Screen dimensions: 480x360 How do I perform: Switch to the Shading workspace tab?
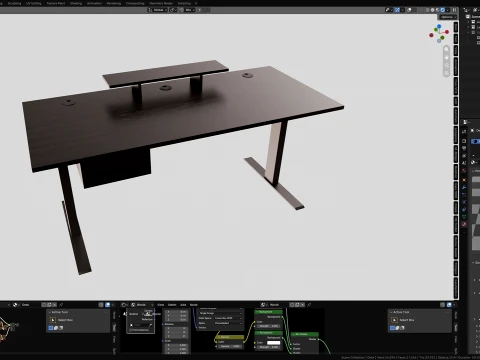click(x=76, y=3)
